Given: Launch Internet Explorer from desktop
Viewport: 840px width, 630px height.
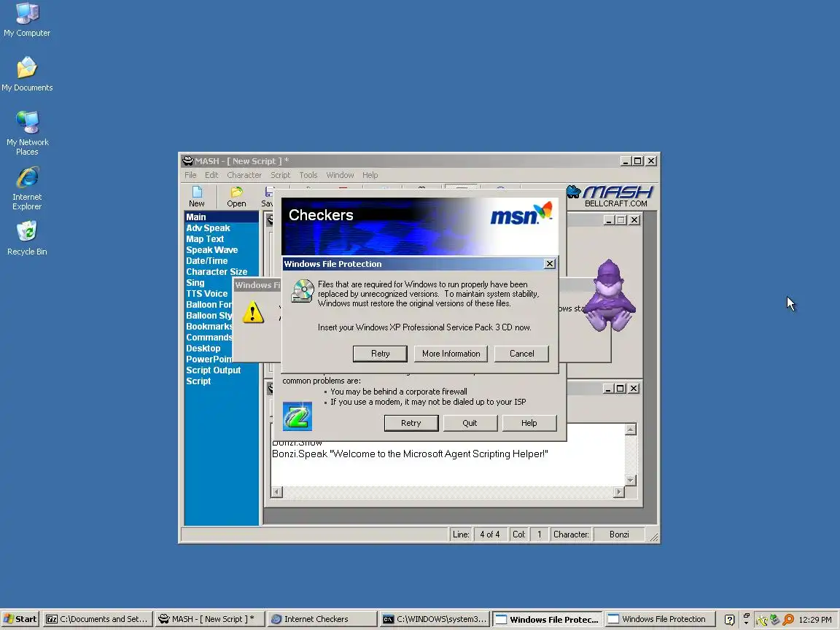Looking at the screenshot, I should (x=27, y=188).
